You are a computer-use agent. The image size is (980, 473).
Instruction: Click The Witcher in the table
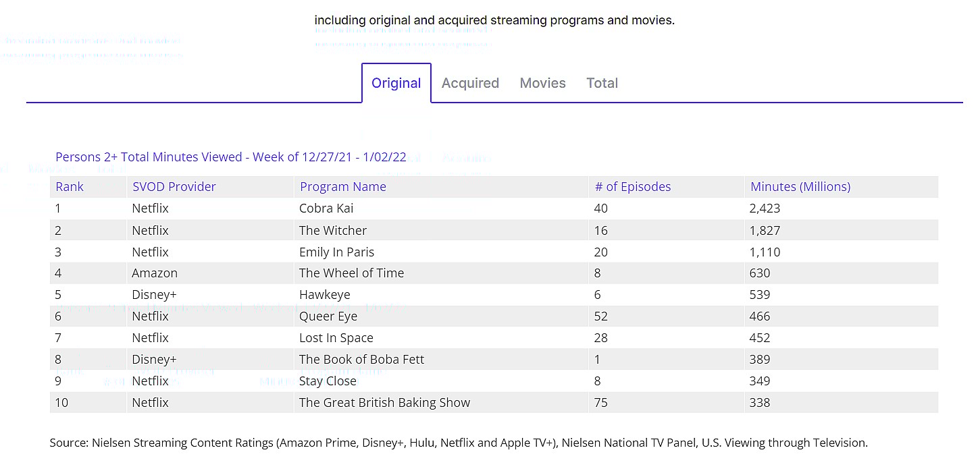333,230
